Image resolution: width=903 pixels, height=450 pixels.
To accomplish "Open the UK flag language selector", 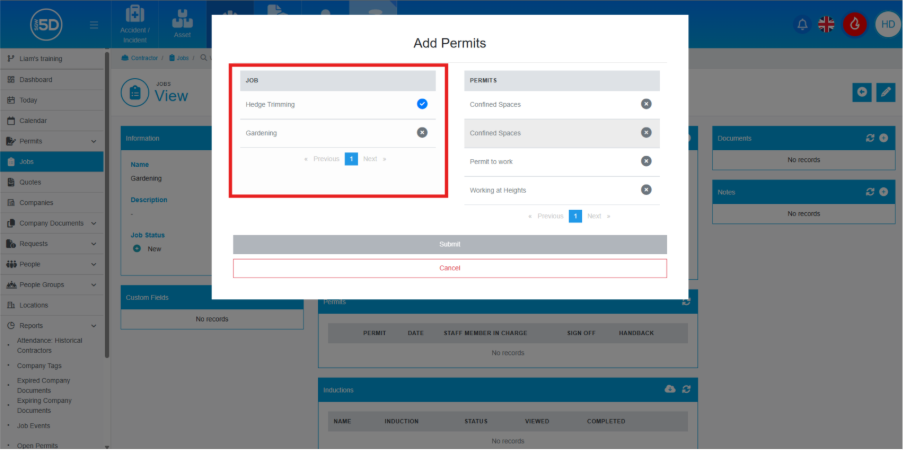I will (x=827, y=24).
